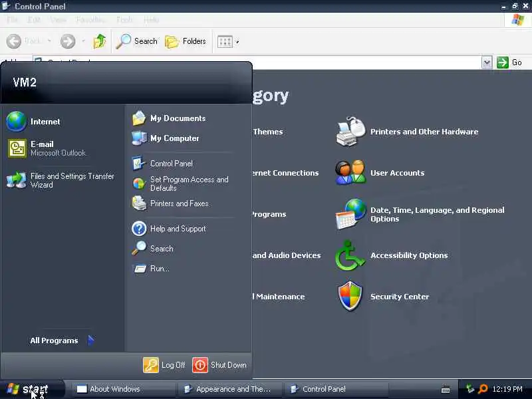Click the Go button
This screenshot has height=399, width=532.
click(x=509, y=63)
